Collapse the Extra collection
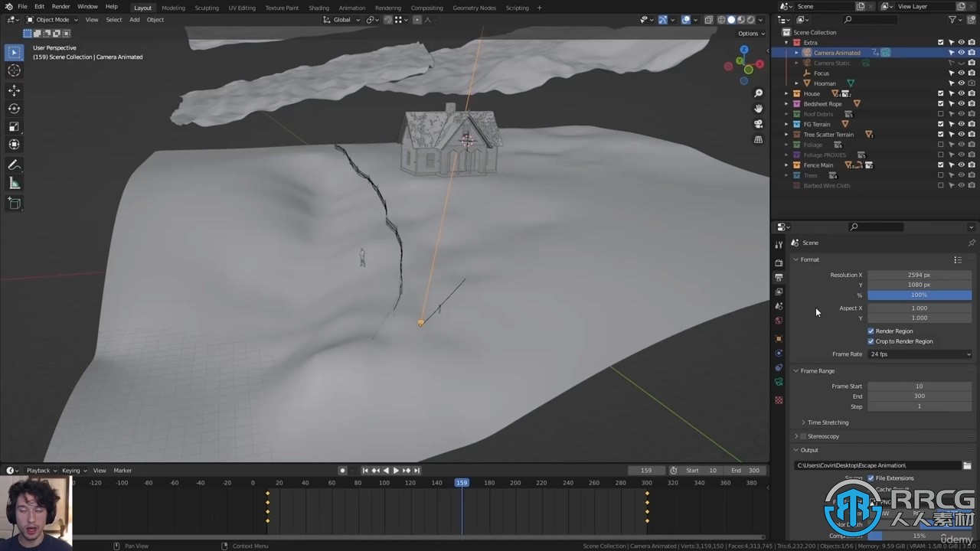The height and width of the screenshot is (551, 980). tap(786, 43)
